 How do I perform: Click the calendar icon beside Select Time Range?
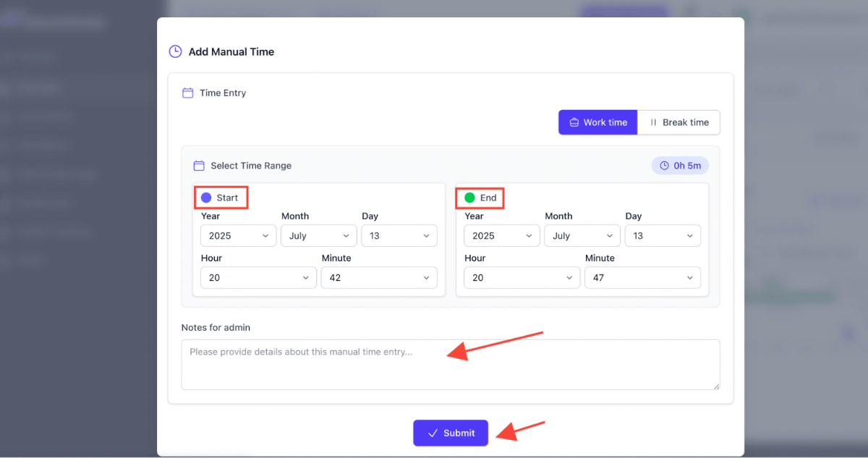click(x=199, y=165)
